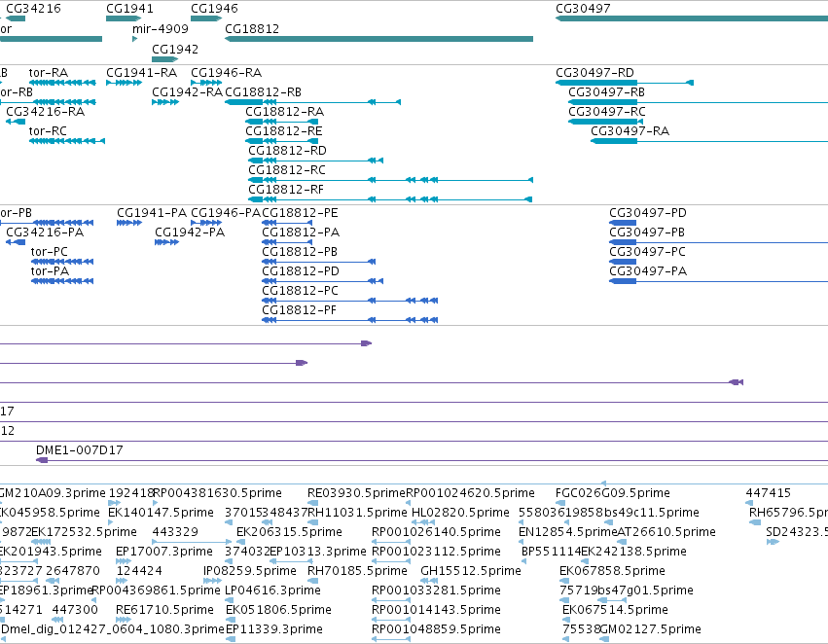Image resolution: width=828 pixels, height=644 pixels.
Task: Select BAC clone DME1-007D17
Action: [432, 460]
